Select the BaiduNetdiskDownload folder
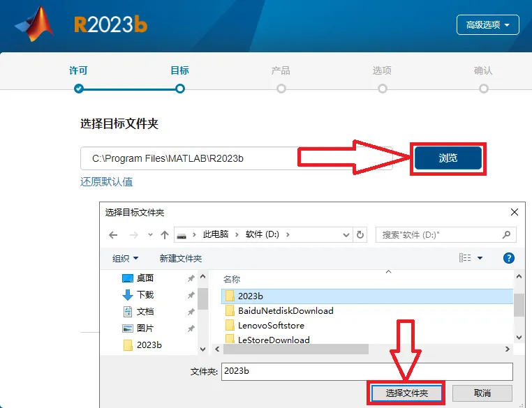This screenshot has width=532, height=408. [x=279, y=311]
